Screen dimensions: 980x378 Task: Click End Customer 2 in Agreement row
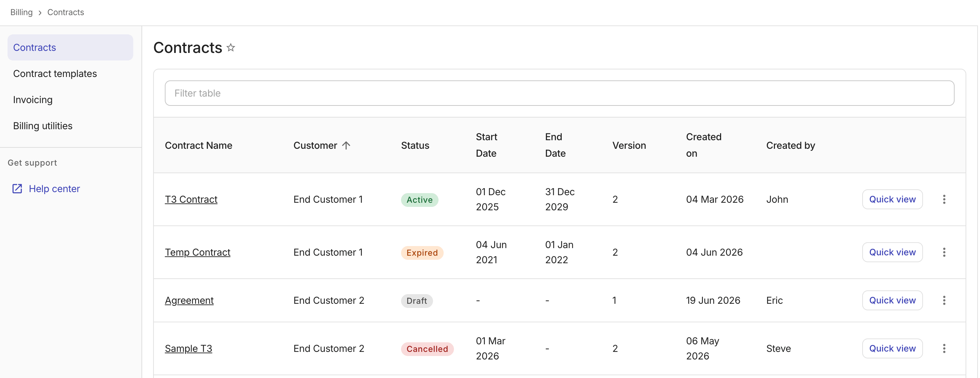pyautogui.click(x=329, y=300)
